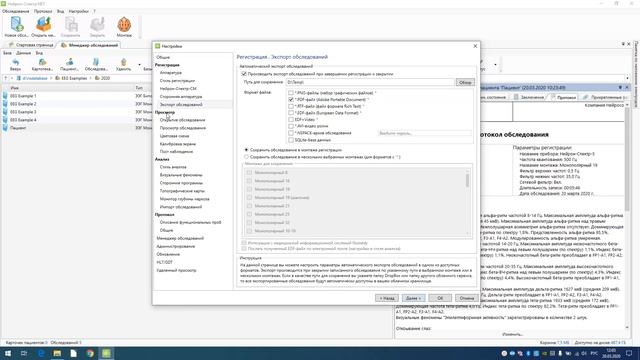Click the save path input field
This screenshot has width=640, height=360.
(370, 82)
